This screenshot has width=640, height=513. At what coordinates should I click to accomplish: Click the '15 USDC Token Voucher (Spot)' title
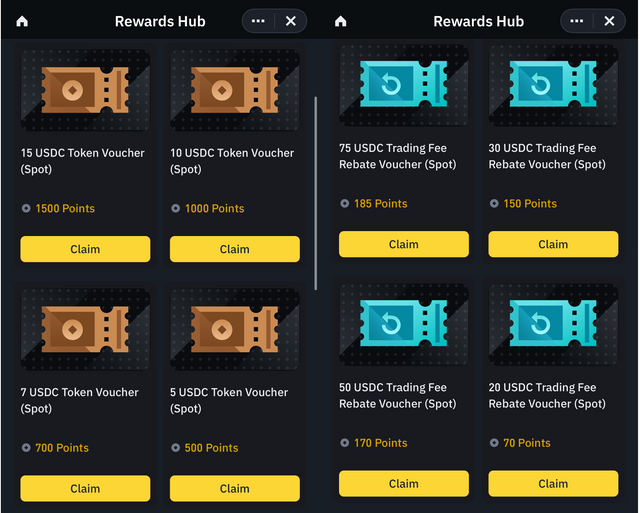point(82,161)
